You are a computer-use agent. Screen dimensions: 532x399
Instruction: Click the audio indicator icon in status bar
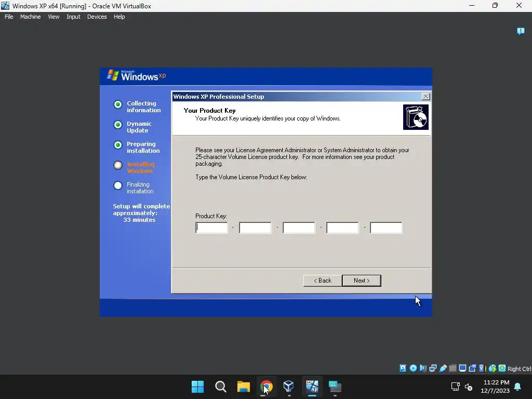[x=423, y=368]
